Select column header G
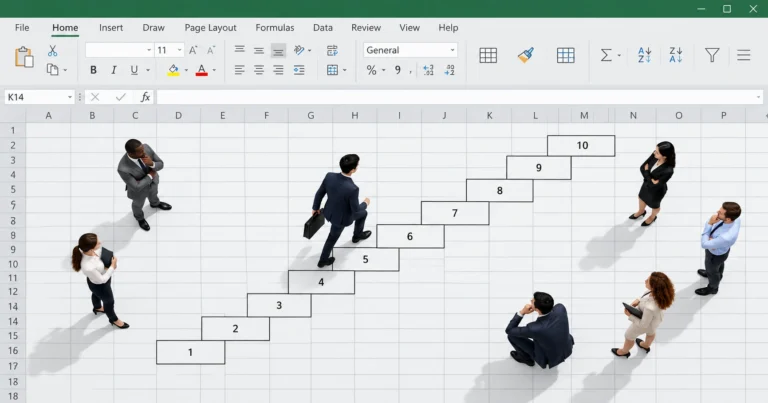 [311, 116]
